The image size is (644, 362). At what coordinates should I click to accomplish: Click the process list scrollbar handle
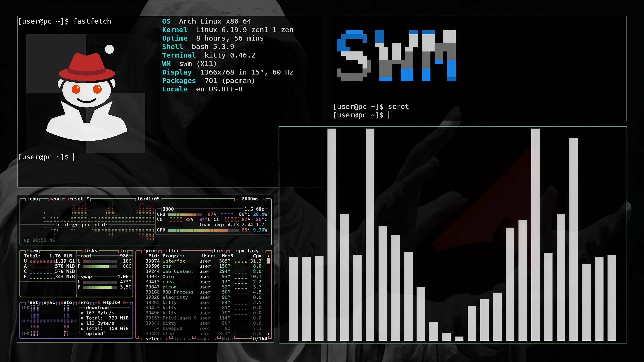(269, 261)
